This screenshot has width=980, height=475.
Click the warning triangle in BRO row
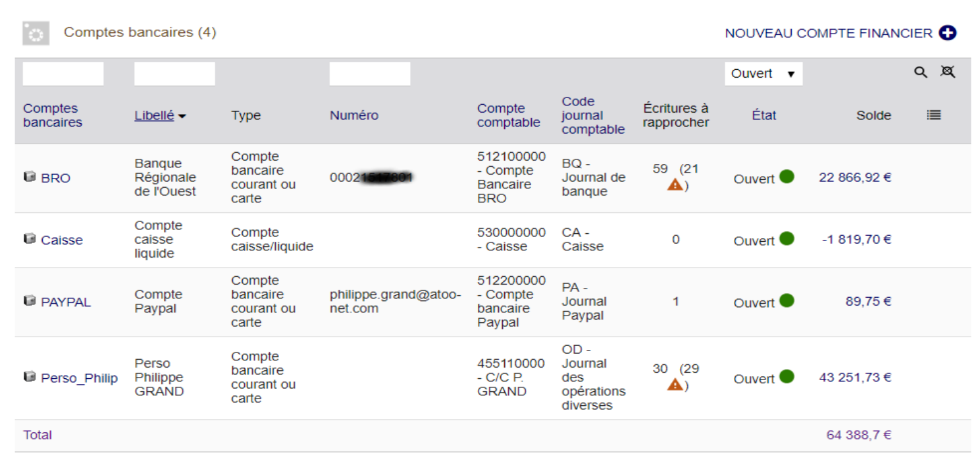tap(675, 185)
